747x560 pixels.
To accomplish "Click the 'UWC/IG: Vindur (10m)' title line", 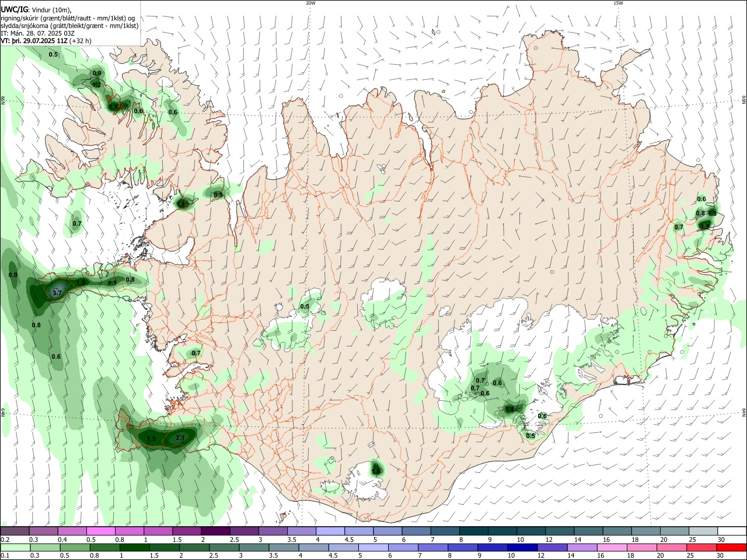I will coord(36,10).
